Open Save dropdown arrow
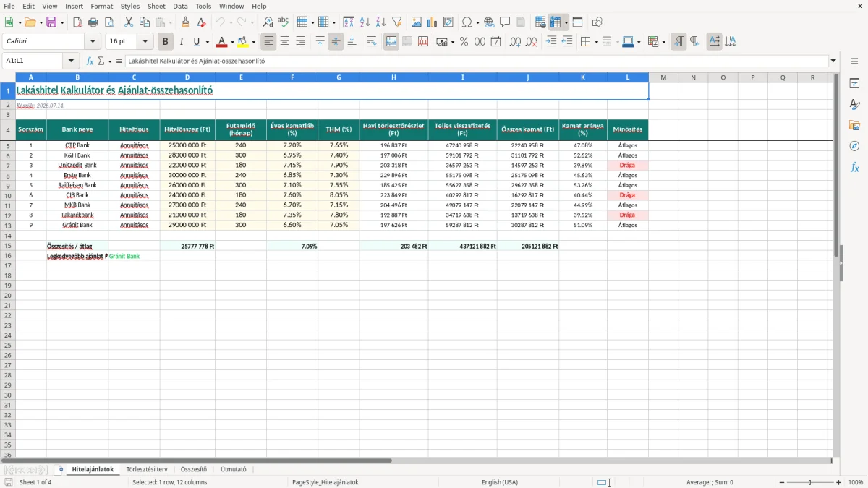868x488 pixels. tap(61, 22)
